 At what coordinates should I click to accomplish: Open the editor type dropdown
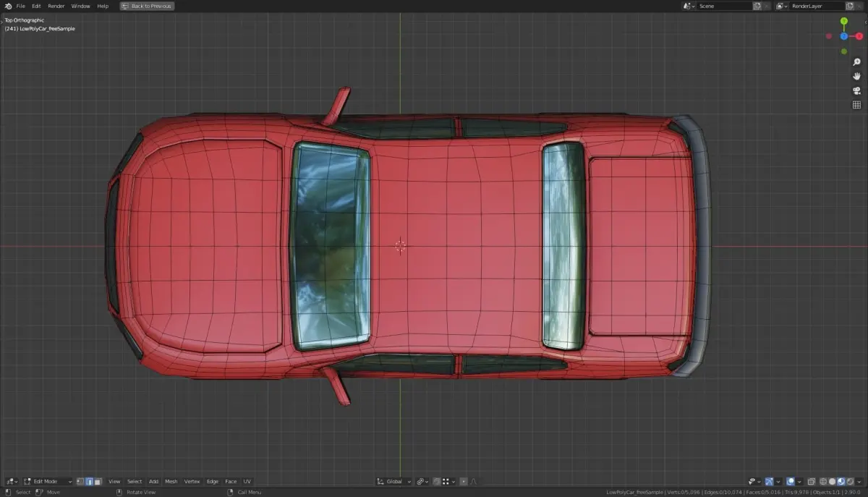tap(12, 481)
